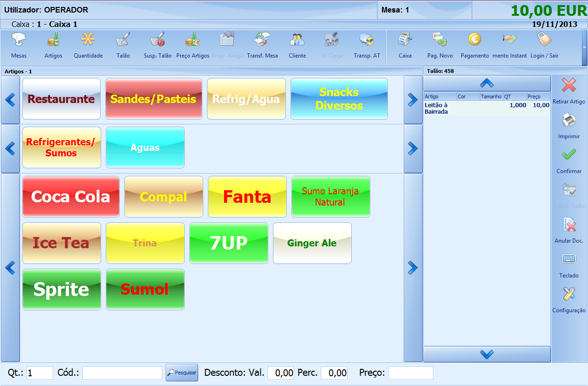Open the Refrig/Agua family
This screenshot has width=588, height=386.
246,99
